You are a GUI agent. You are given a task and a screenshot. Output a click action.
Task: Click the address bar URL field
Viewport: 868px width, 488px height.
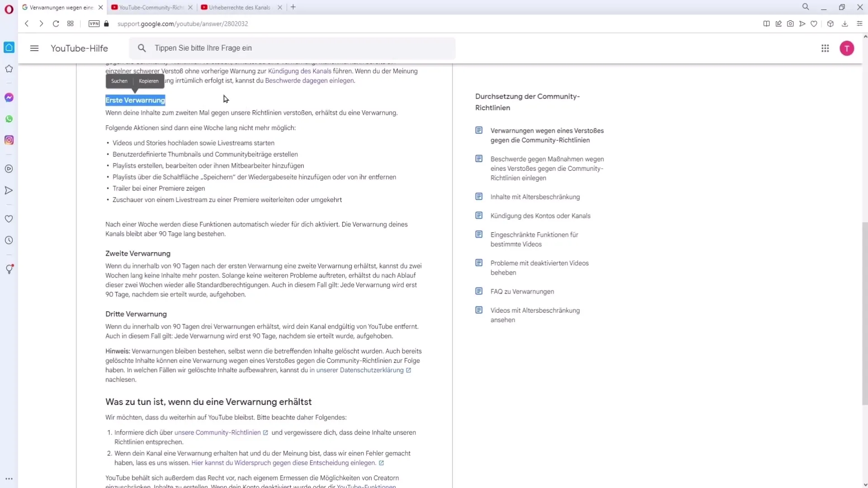click(183, 23)
